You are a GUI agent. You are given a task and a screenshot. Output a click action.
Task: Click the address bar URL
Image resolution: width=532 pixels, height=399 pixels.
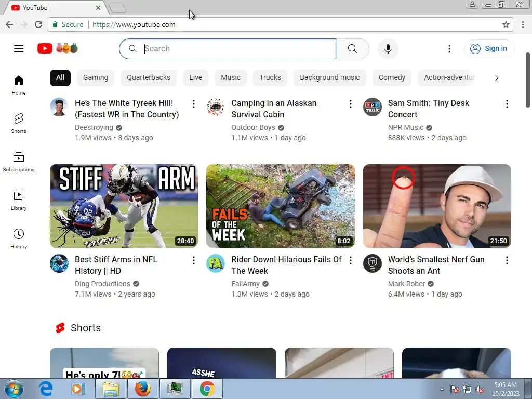(134, 24)
